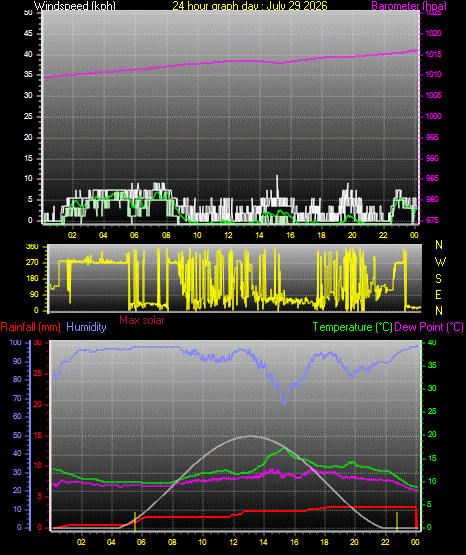Select the green "Temperature (°C)" legend label
This screenshot has width=466, height=555.
(x=352, y=327)
